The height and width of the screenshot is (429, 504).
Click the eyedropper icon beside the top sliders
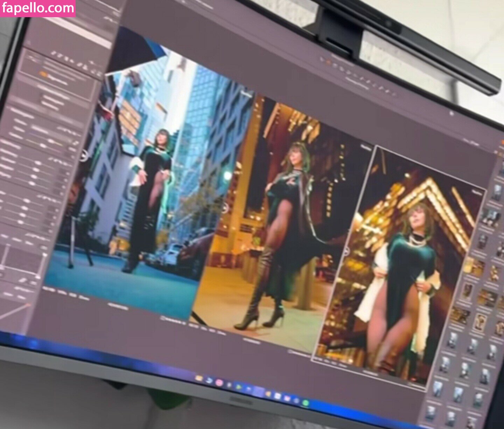coord(75,143)
